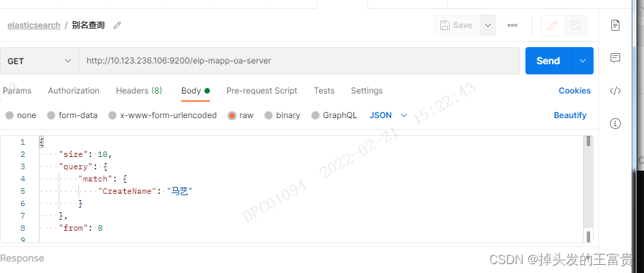Select the binary body type

click(x=282, y=115)
